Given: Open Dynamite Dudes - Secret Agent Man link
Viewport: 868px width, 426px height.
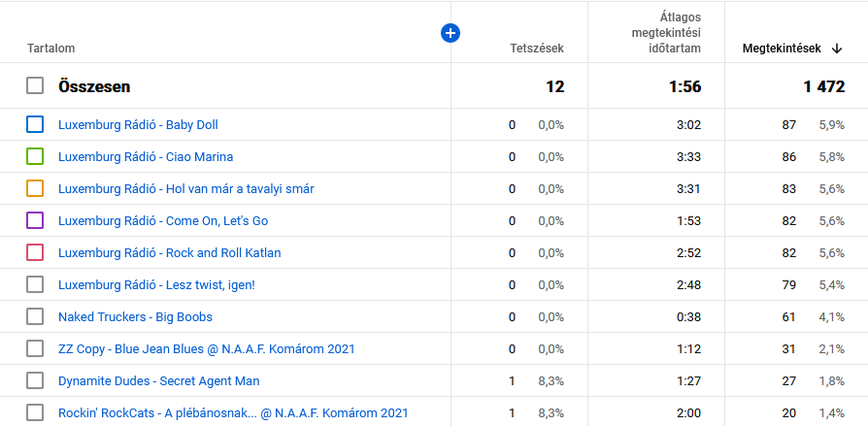Looking at the screenshot, I should (158, 380).
